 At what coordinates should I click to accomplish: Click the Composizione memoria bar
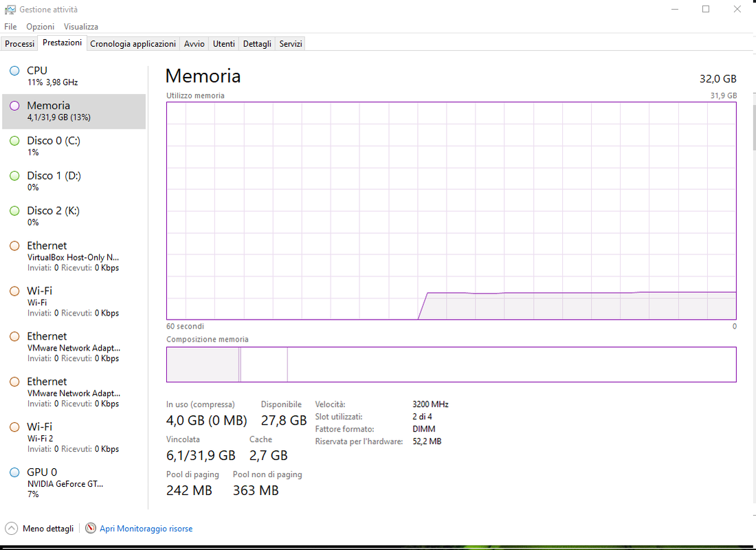(x=452, y=364)
